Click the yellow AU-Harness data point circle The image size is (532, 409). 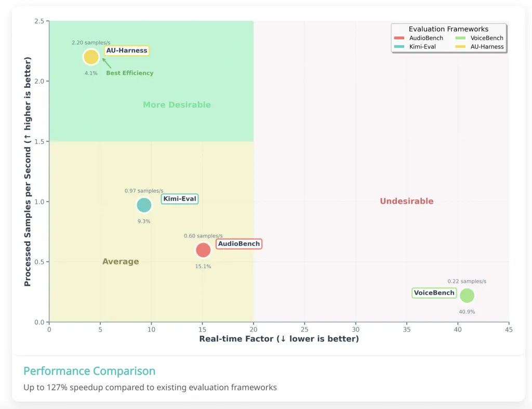pyautogui.click(x=91, y=57)
